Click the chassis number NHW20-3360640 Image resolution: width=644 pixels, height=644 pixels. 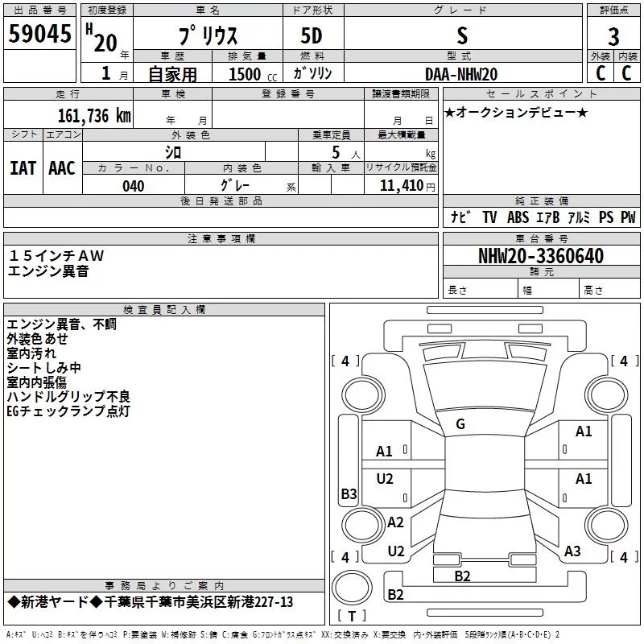(541, 256)
